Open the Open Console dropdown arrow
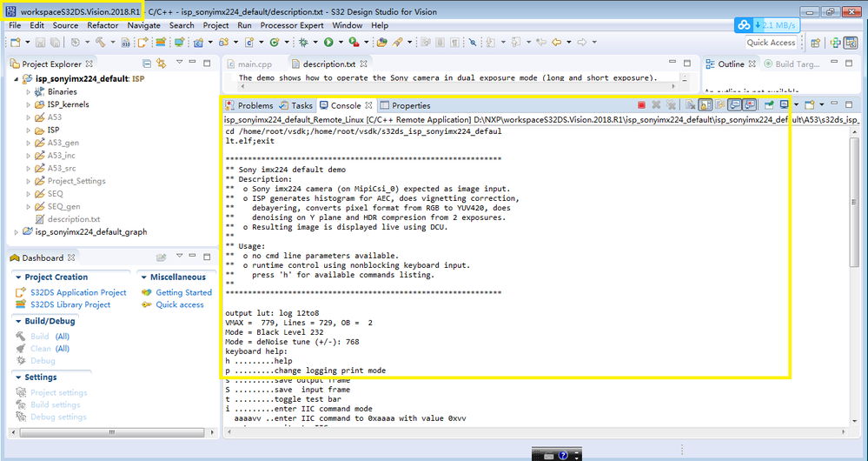 821,104
